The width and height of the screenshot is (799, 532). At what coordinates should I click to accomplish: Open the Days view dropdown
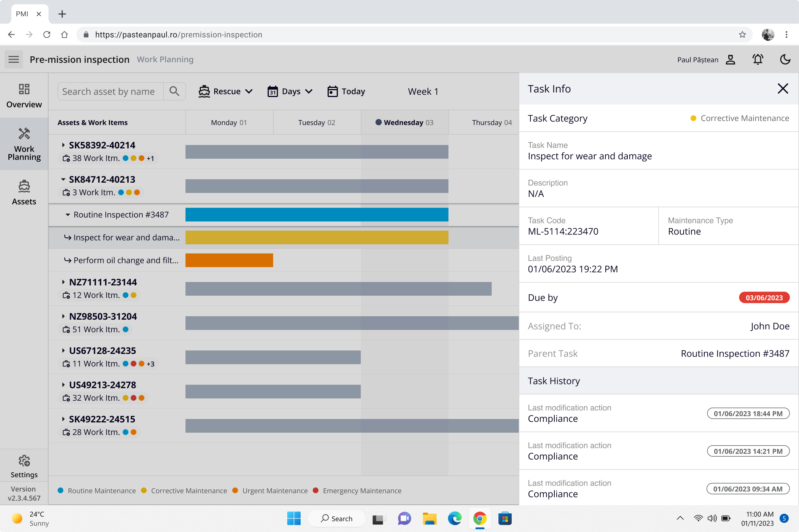[290, 91]
